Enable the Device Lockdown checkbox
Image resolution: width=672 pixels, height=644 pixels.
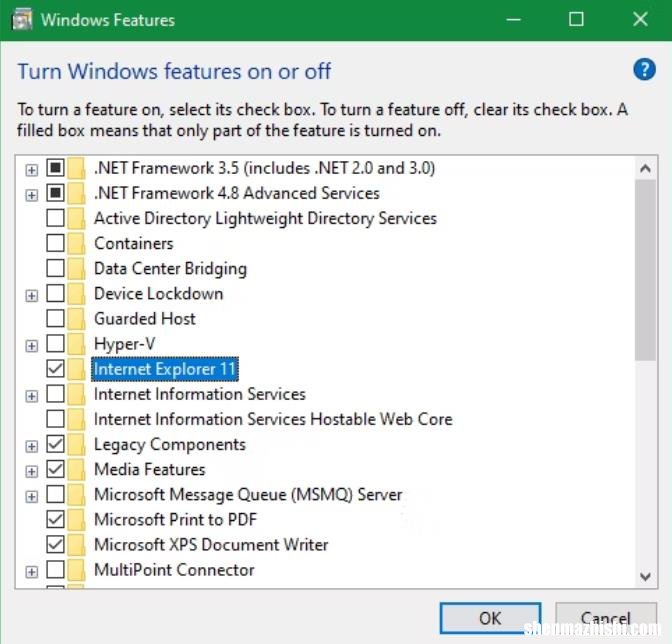tap(55, 293)
